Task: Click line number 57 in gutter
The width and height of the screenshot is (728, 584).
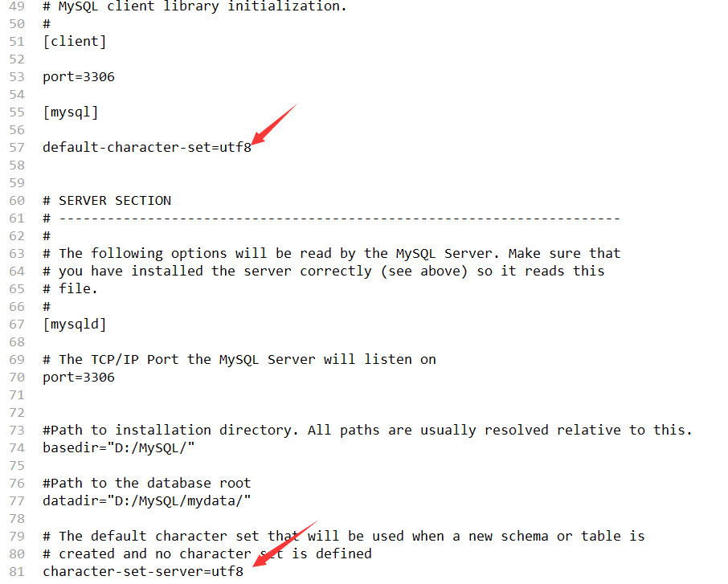Action: coord(17,148)
